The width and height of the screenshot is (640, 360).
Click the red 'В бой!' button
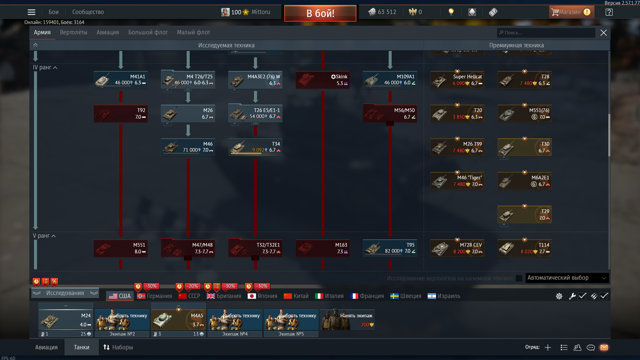(320, 13)
